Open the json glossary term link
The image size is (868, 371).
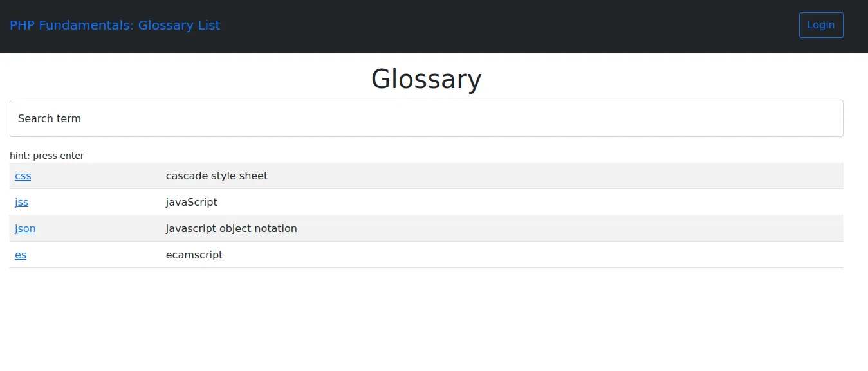coord(25,228)
